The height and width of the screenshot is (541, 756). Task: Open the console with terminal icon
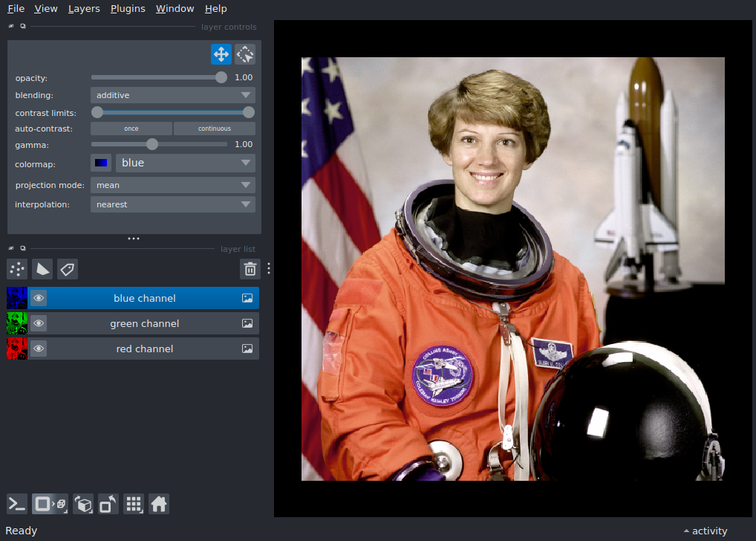point(17,505)
